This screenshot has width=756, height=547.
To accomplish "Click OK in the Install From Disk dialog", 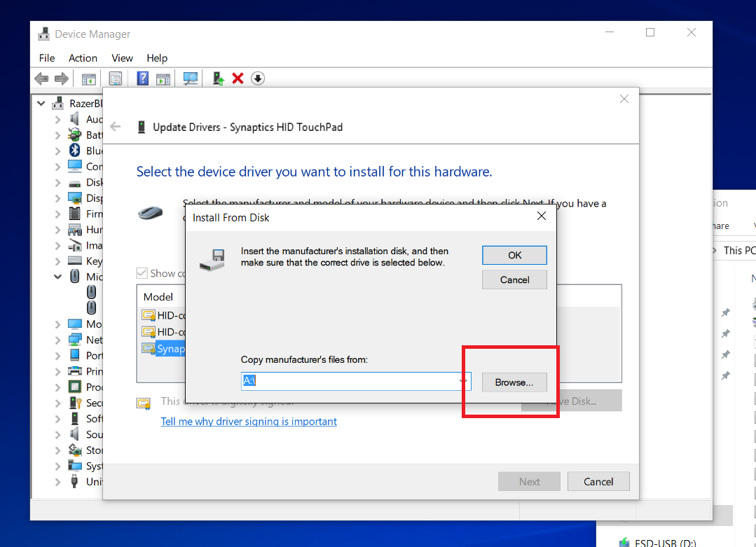I will click(x=514, y=254).
